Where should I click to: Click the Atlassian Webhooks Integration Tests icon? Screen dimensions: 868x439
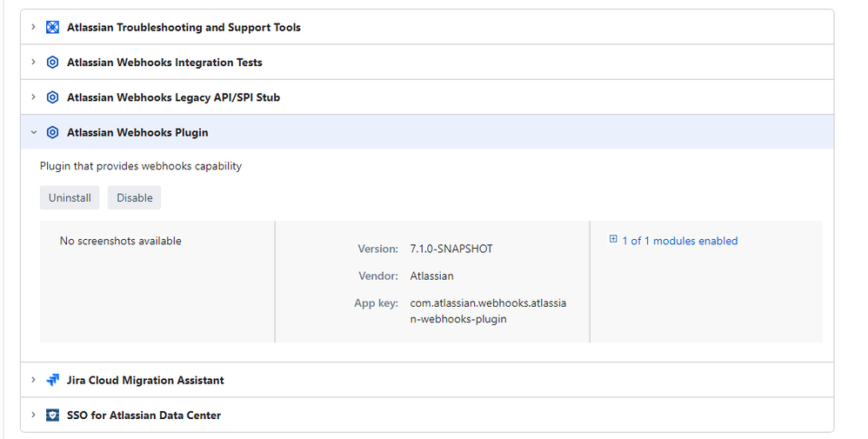point(52,62)
